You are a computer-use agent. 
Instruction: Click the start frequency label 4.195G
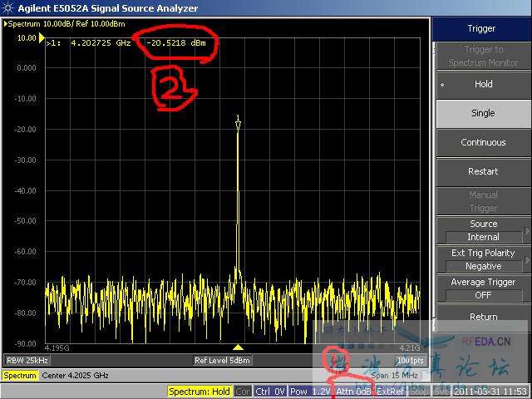click(57, 348)
